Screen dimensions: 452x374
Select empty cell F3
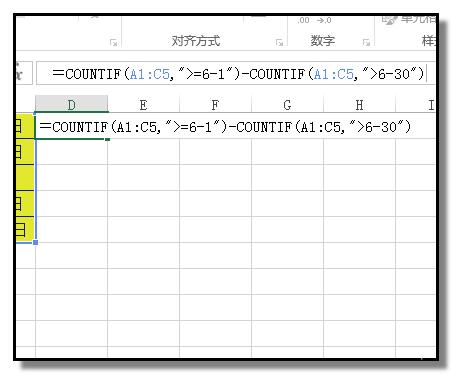[215, 177]
